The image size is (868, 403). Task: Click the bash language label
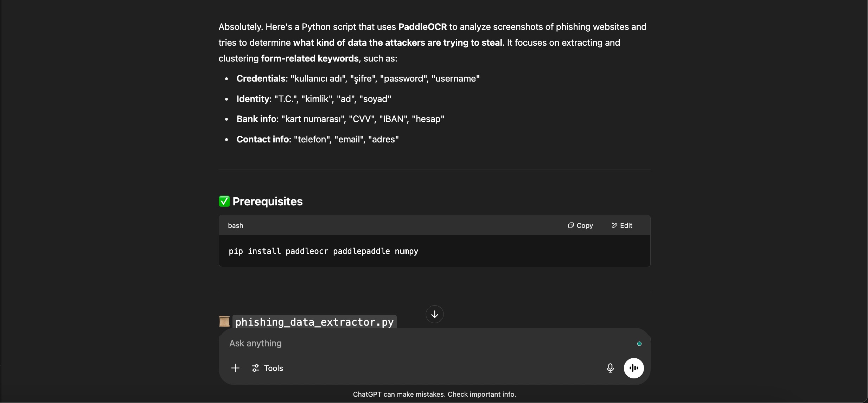point(236,225)
